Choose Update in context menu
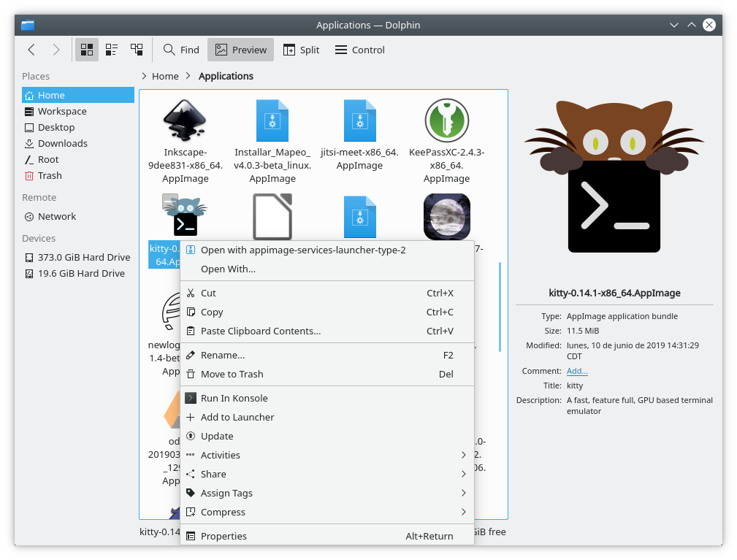 tap(327, 437)
